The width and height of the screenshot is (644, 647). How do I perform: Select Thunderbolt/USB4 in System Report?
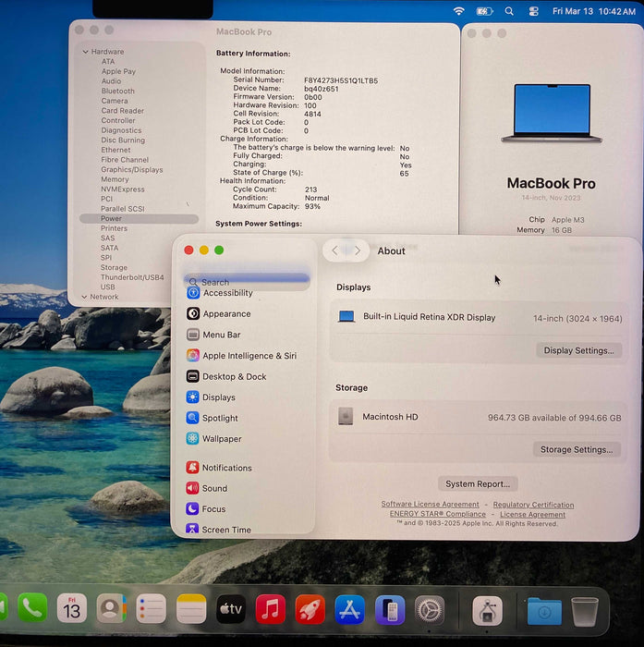point(132,277)
